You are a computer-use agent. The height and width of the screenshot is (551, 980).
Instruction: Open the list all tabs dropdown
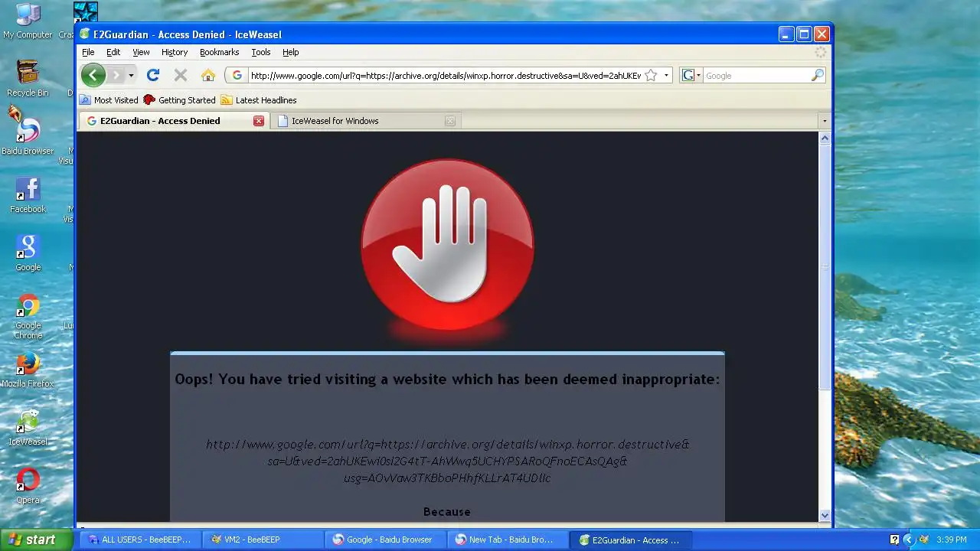tap(825, 121)
